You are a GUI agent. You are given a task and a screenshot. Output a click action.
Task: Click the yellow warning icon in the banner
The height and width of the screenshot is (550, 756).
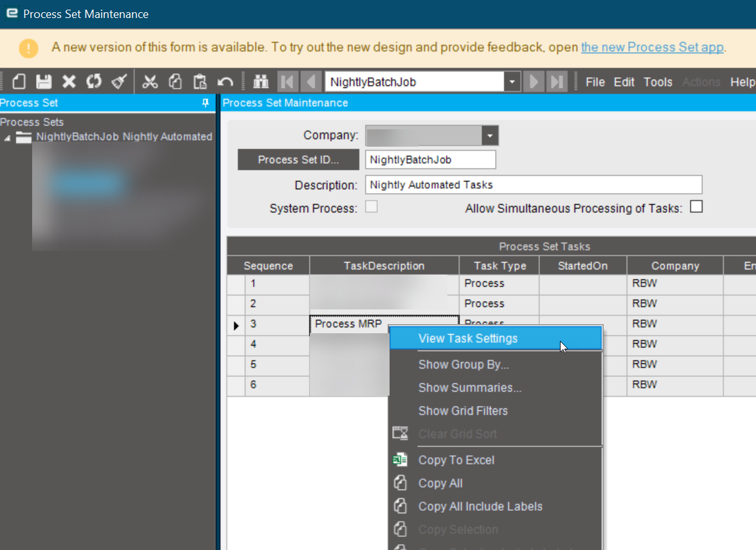(28, 48)
